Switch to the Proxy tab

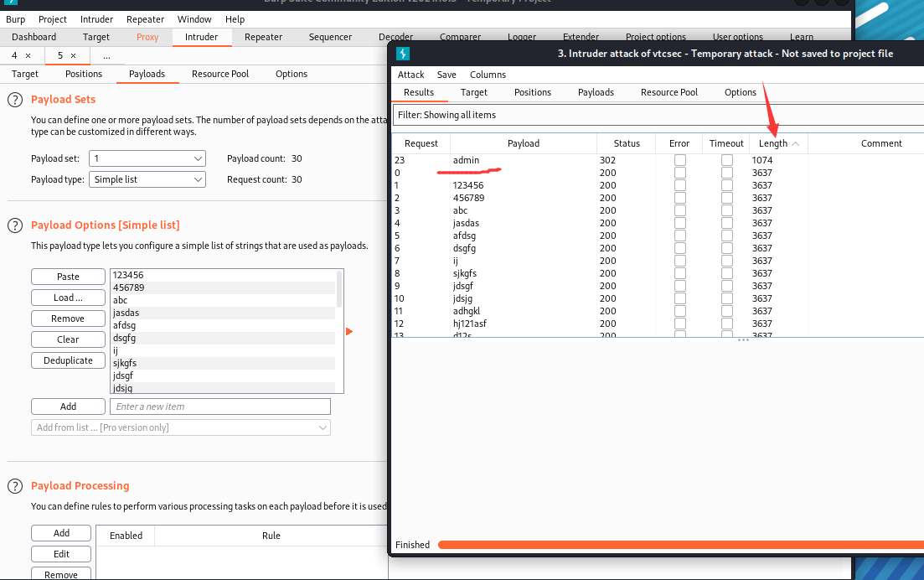click(147, 37)
